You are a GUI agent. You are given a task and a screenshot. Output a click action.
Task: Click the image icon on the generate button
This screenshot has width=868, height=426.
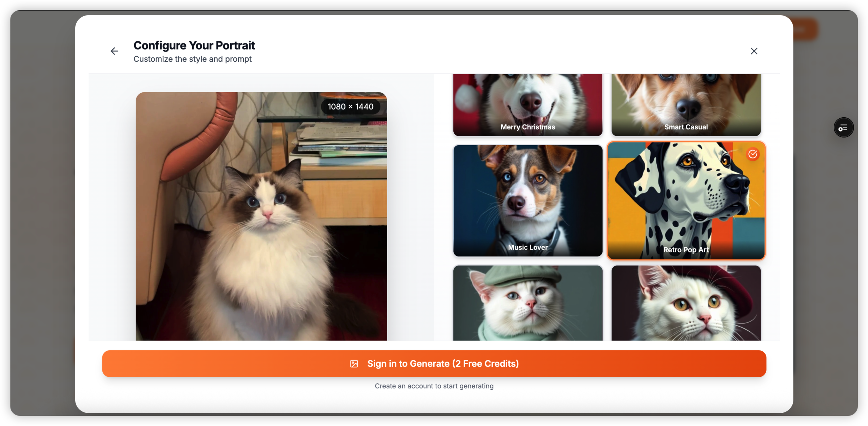pos(354,364)
